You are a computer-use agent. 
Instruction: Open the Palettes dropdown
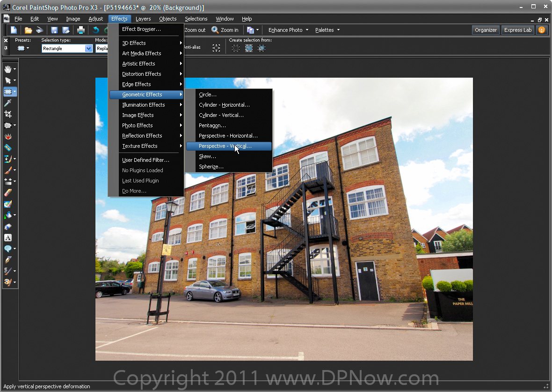[x=327, y=30]
